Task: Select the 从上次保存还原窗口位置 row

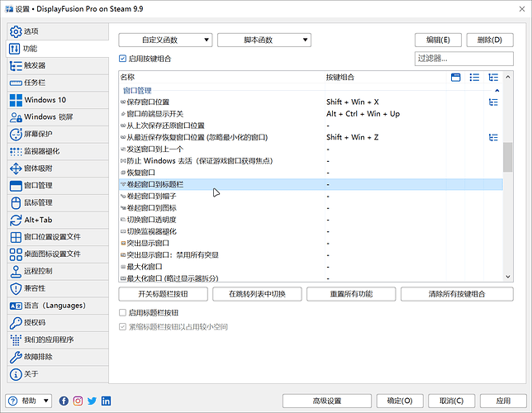Action: tap(311, 126)
